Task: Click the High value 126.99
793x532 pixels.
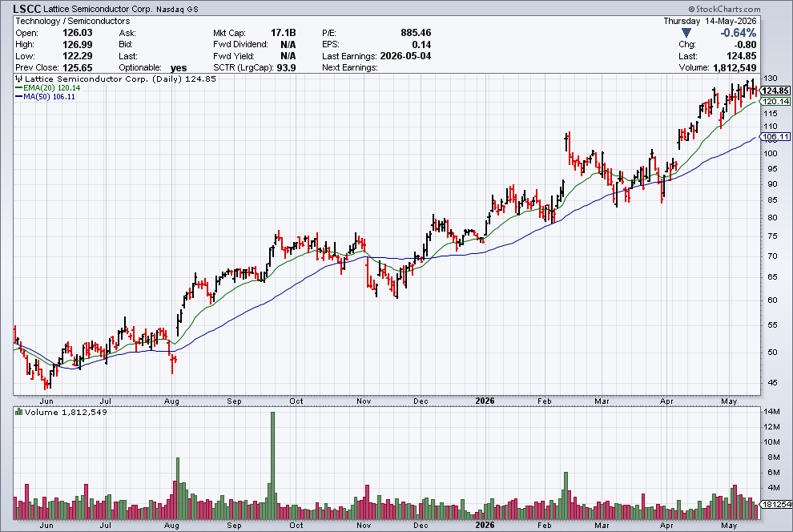Action: (x=78, y=45)
